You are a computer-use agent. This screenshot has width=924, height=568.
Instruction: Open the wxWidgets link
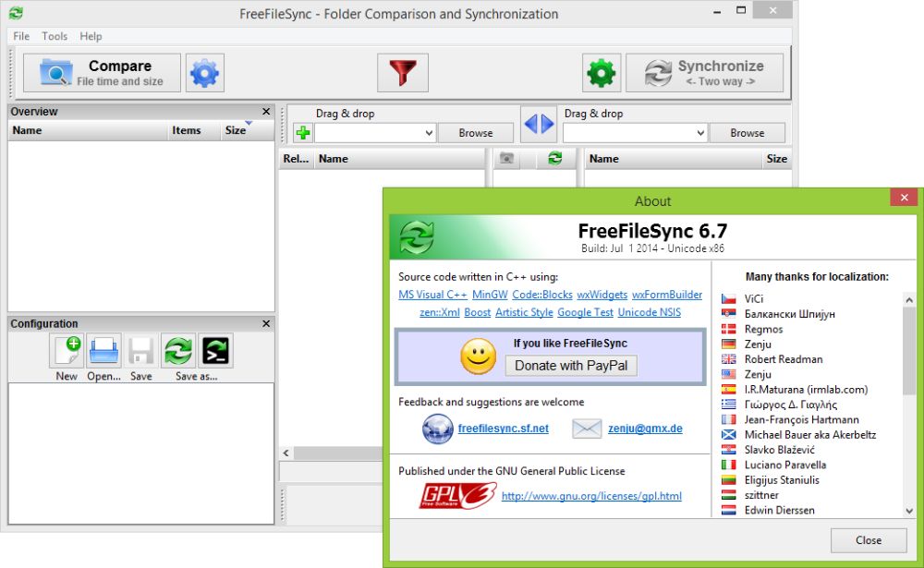point(602,295)
